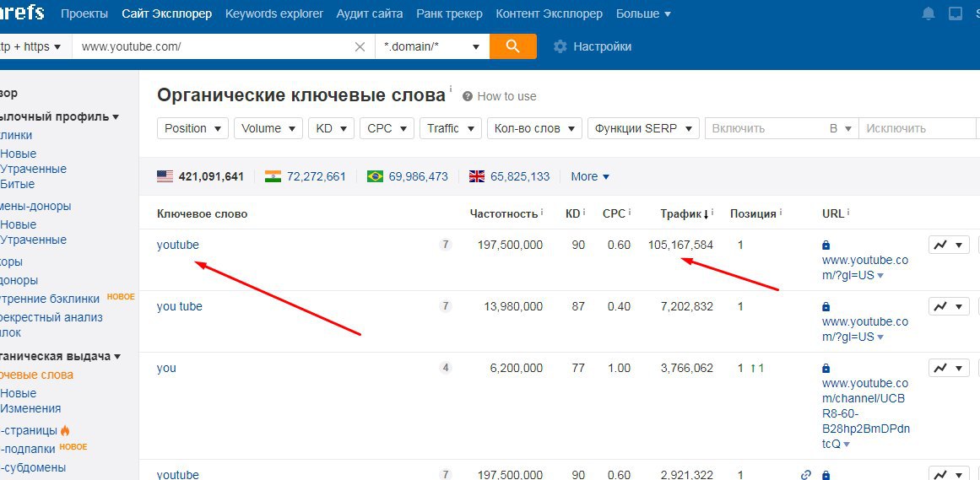Open the Кол-во слов filter dropdown
980x480 pixels.
pyautogui.click(x=534, y=128)
